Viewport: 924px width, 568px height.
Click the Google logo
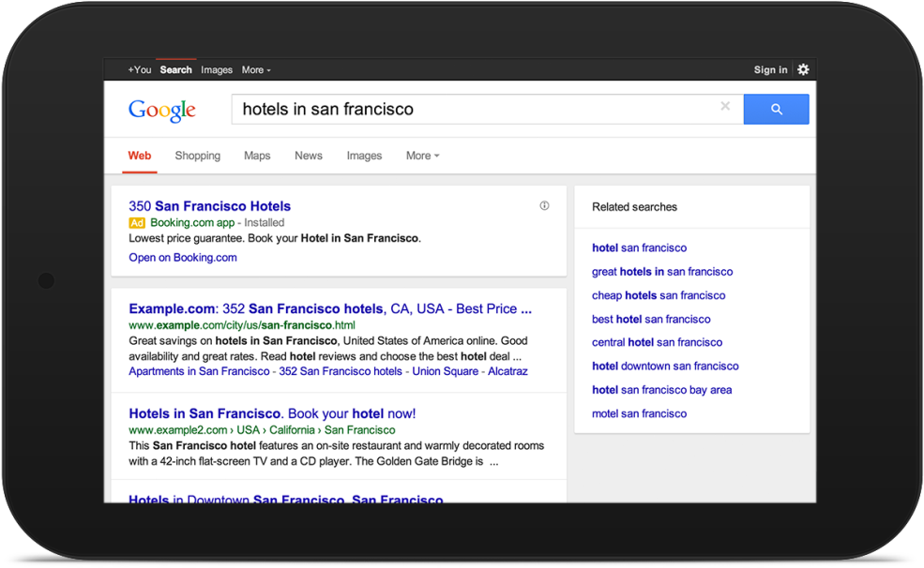(162, 110)
